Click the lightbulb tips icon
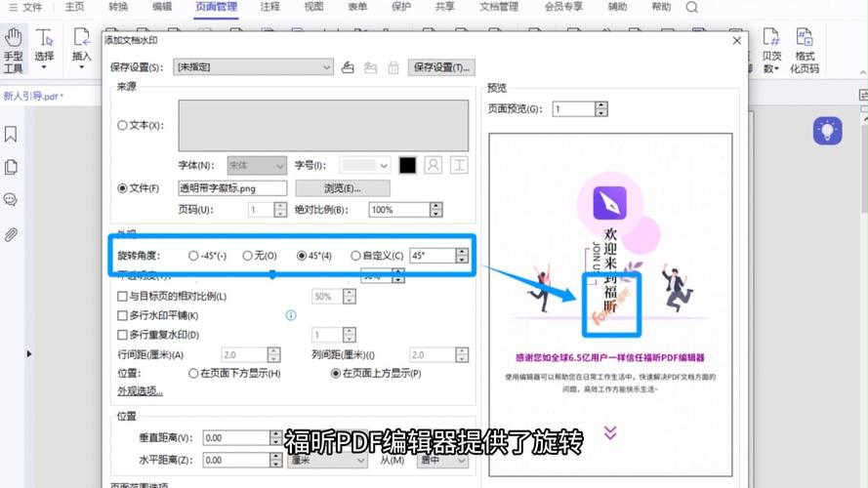This screenshot has height=488, width=868. 828,131
